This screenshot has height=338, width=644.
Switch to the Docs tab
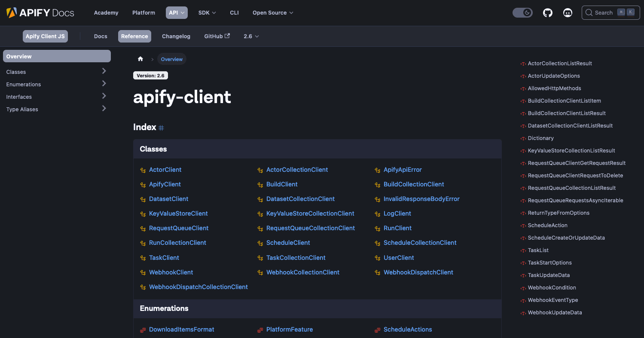101,36
